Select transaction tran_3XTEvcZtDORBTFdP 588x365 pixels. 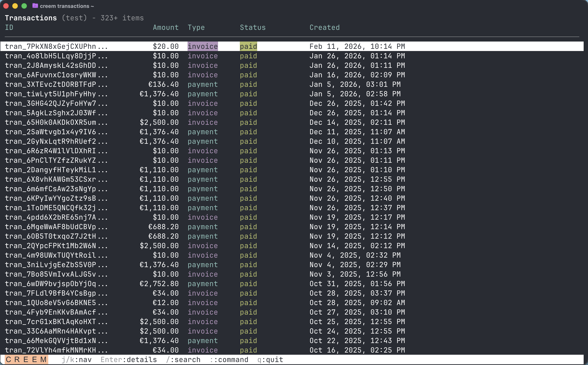(x=292, y=84)
